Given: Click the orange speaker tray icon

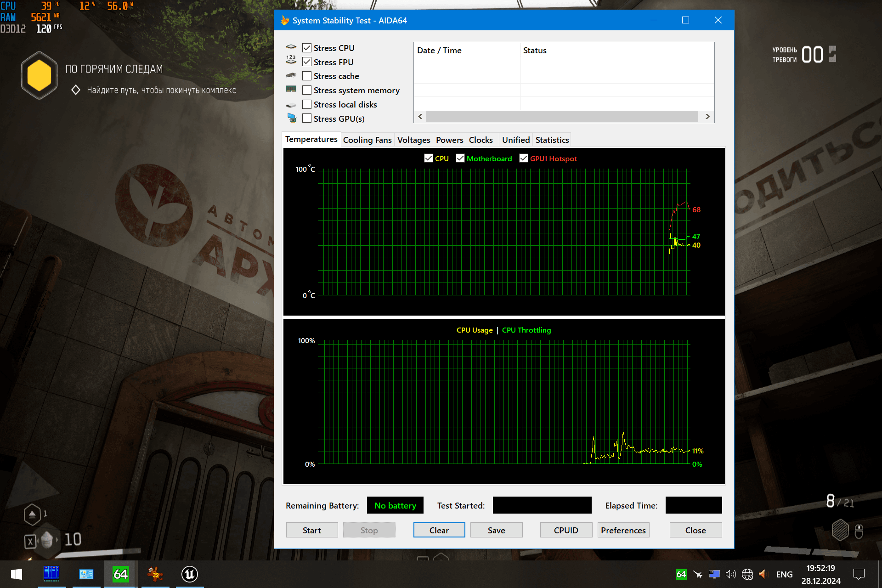Looking at the screenshot, I should (x=763, y=574).
